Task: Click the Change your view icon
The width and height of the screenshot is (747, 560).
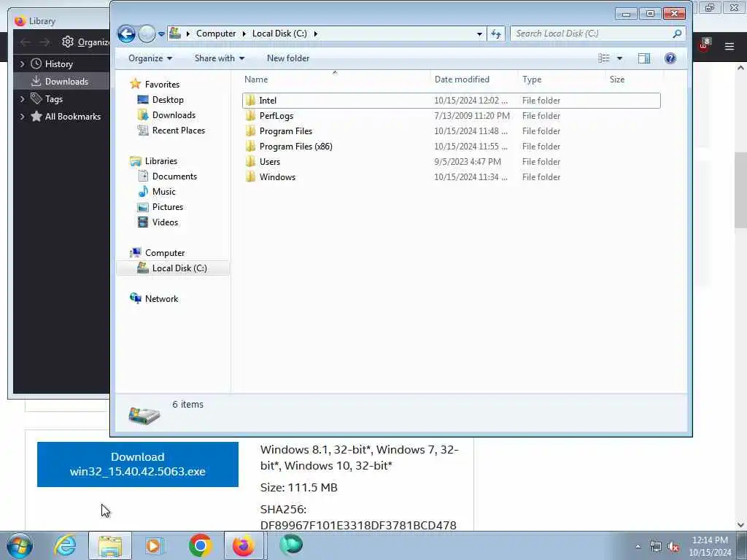Action: [603, 58]
